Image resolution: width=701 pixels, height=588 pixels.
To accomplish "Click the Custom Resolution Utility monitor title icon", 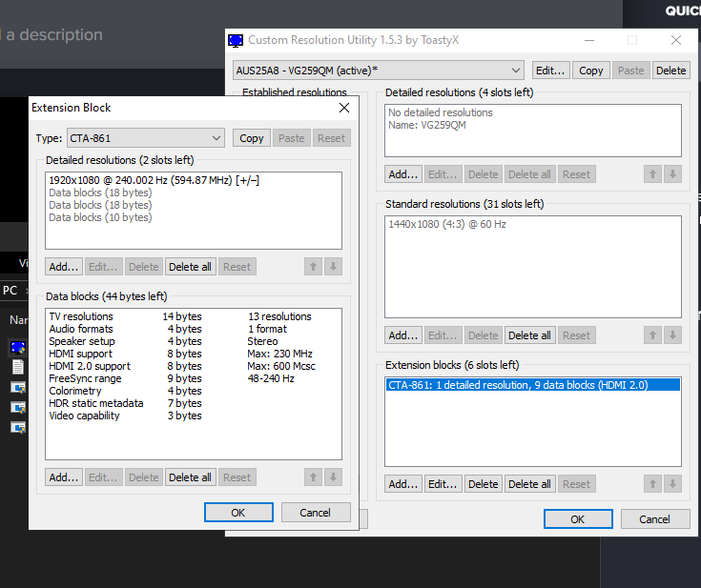I will tap(236, 40).
